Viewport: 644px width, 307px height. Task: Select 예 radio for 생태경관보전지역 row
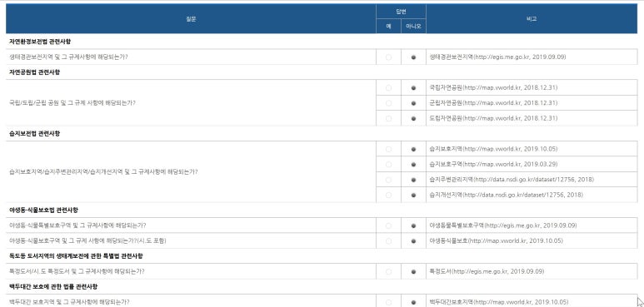(388, 57)
